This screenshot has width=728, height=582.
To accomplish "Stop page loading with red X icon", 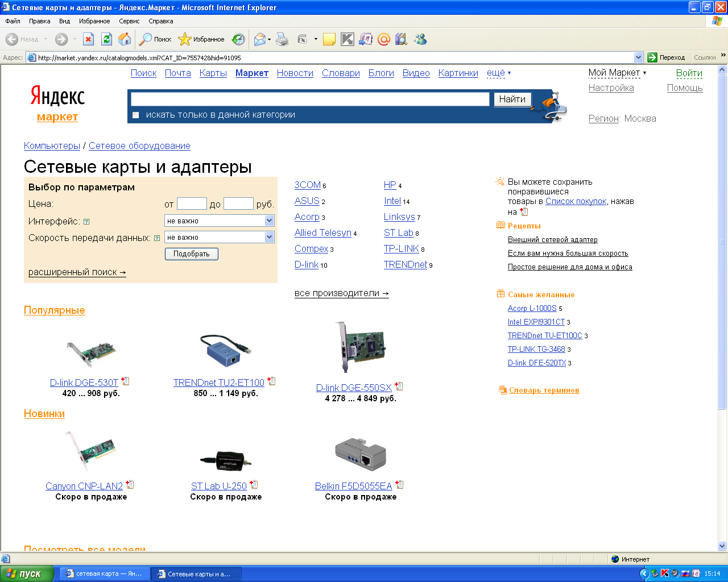I will point(88,39).
